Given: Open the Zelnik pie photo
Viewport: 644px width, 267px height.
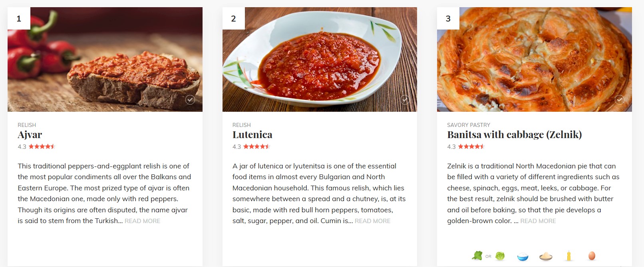Looking at the screenshot, I should click(x=535, y=60).
